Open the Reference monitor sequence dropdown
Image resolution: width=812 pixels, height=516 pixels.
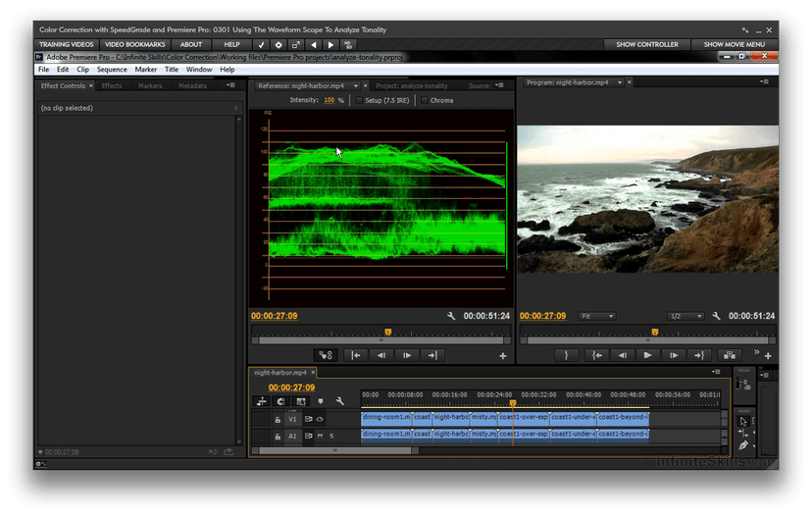pyautogui.click(x=356, y=86)
